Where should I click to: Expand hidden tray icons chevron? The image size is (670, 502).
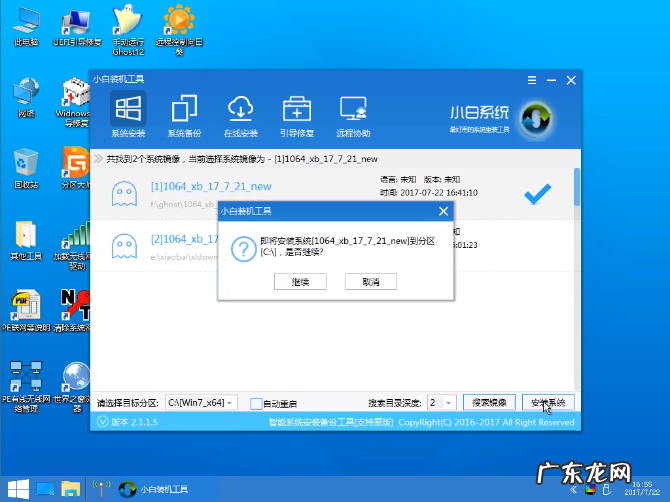pos(573,490)
